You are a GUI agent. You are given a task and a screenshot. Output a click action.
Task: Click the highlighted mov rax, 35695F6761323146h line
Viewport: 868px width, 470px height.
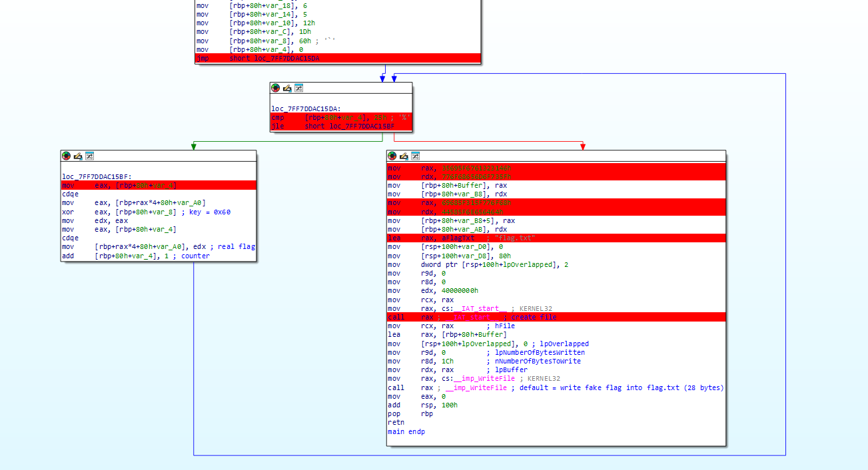pyautogui.click(x=556, y=168)
